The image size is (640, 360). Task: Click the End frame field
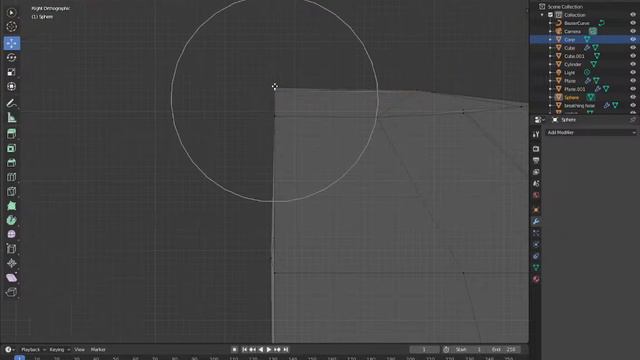click(505, 349)
